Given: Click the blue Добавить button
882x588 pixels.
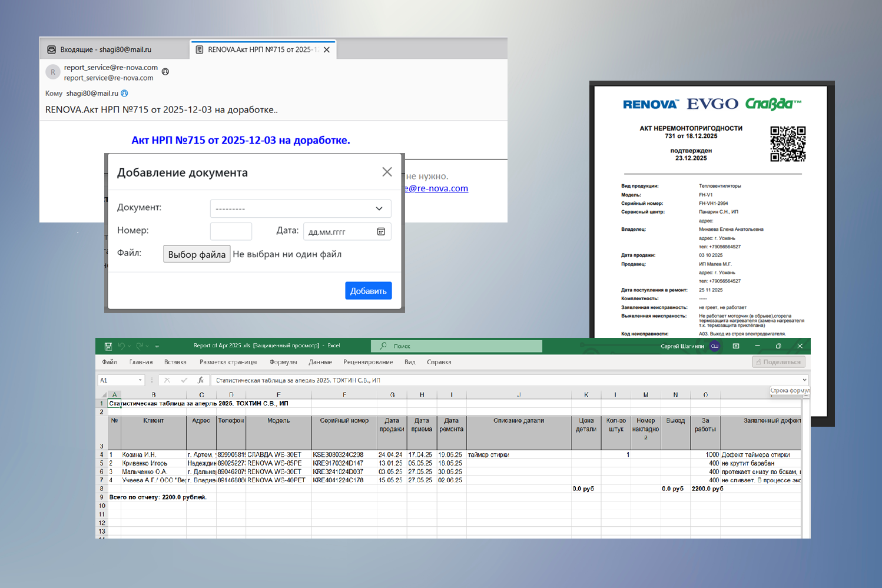Looking at the screenshot, I should tap(369, 291).
